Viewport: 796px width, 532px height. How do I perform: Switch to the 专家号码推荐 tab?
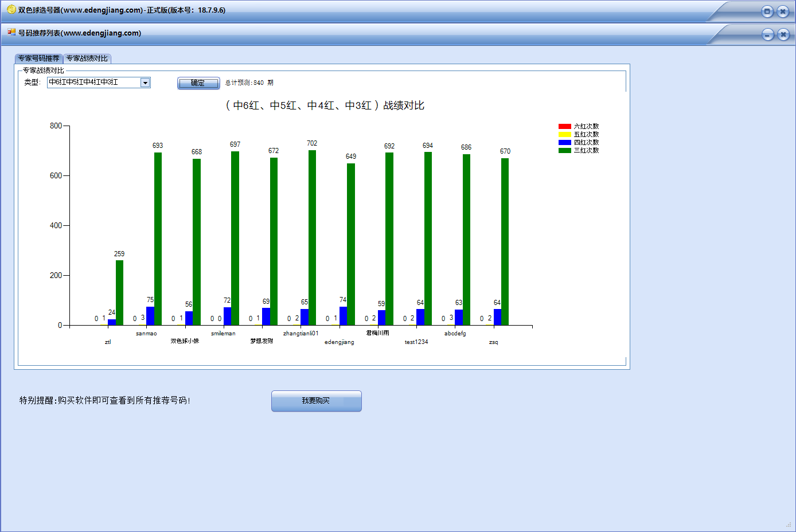pyautogui.click(x=38, y=58)
